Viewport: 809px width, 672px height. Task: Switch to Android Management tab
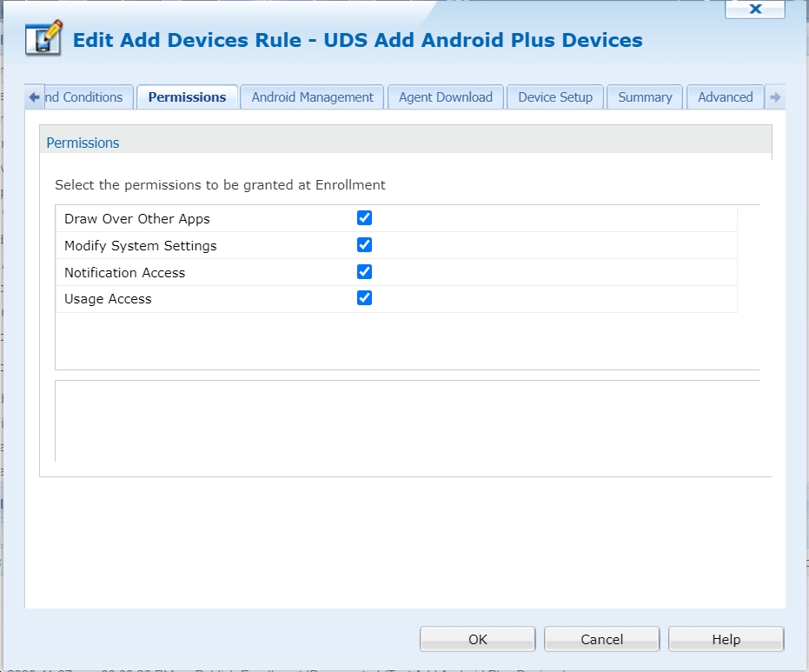point(312,97)
